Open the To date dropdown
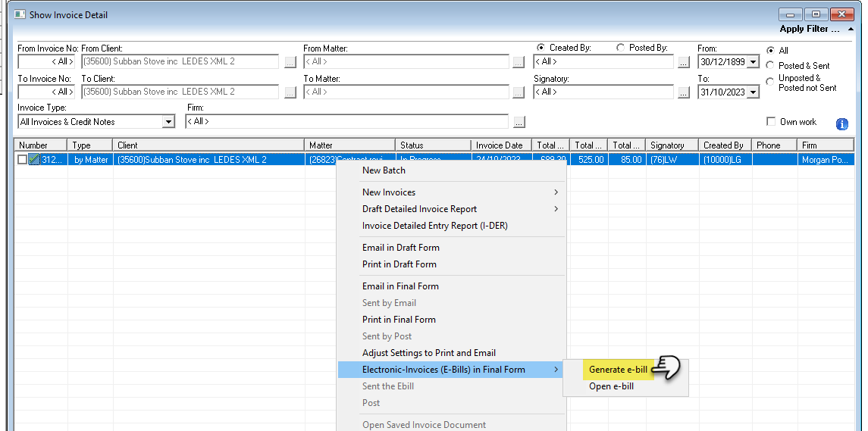 tap(752, 92)
